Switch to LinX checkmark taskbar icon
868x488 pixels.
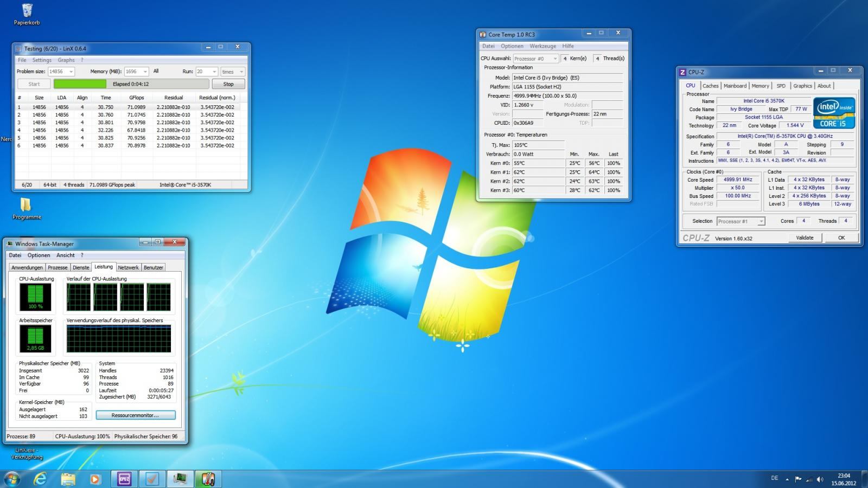152,479
